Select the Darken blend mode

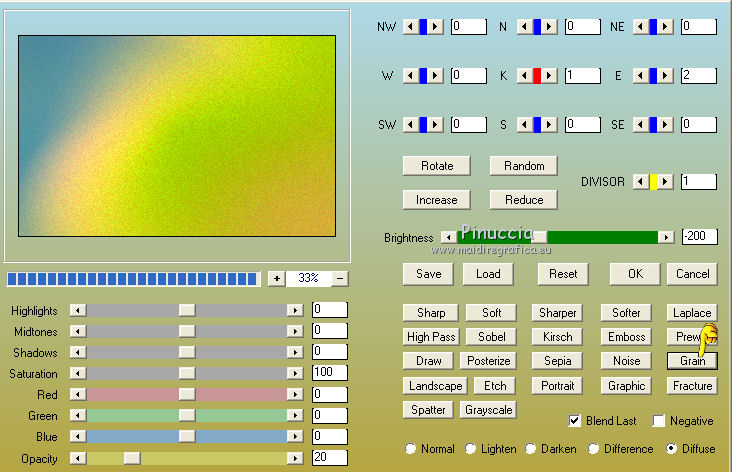click(530, 449)
